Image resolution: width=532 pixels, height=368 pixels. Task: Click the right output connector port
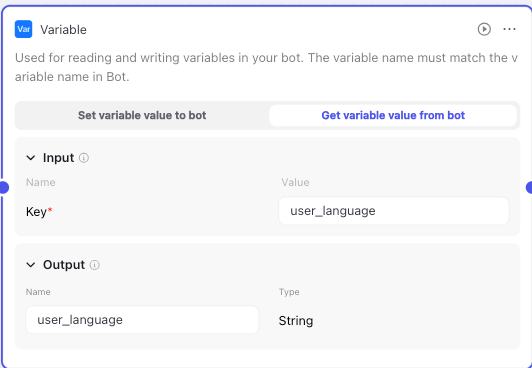tap(529, 188)
